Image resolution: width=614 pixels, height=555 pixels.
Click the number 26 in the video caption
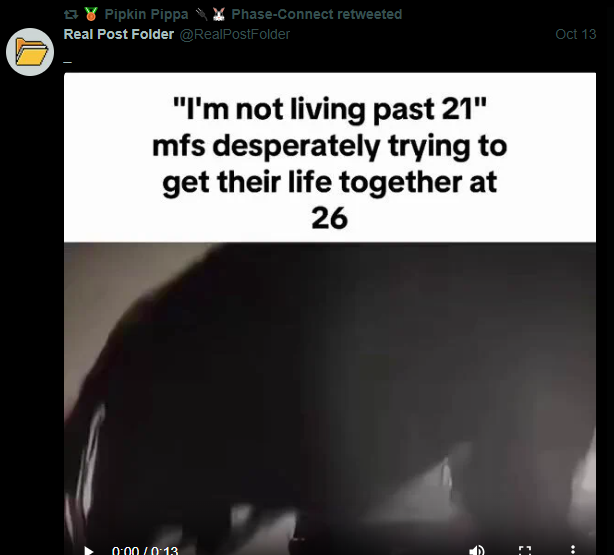330,218
